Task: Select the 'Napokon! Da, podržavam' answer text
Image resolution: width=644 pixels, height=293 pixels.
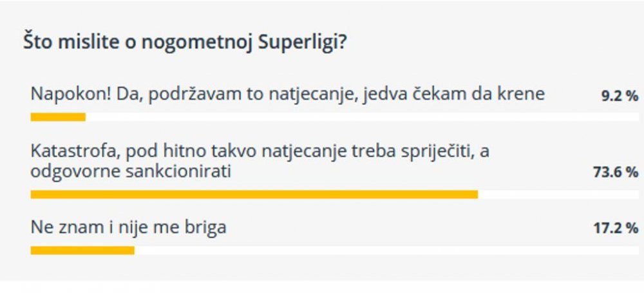Action: click(287, 95)
